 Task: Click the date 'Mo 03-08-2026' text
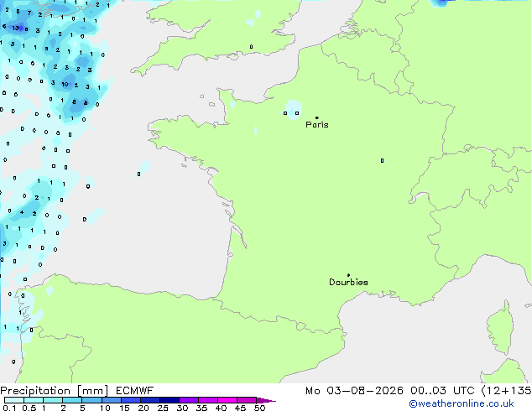[354, 391]
